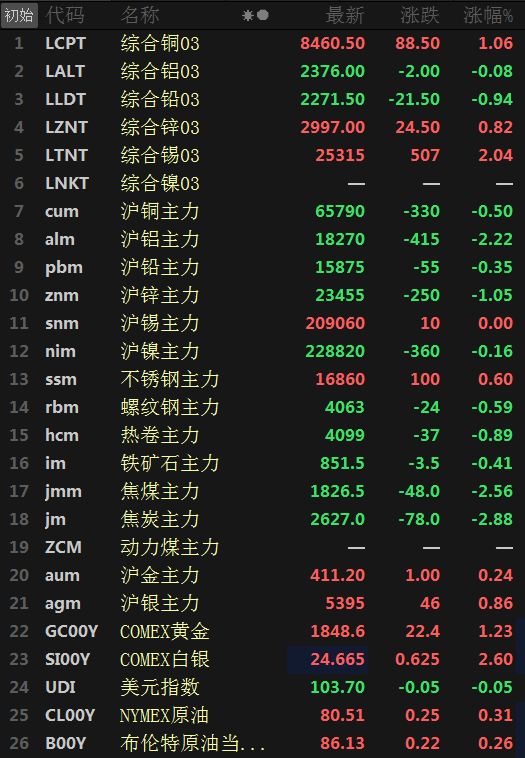Select 综合锡03 row name

click(160, 156)
